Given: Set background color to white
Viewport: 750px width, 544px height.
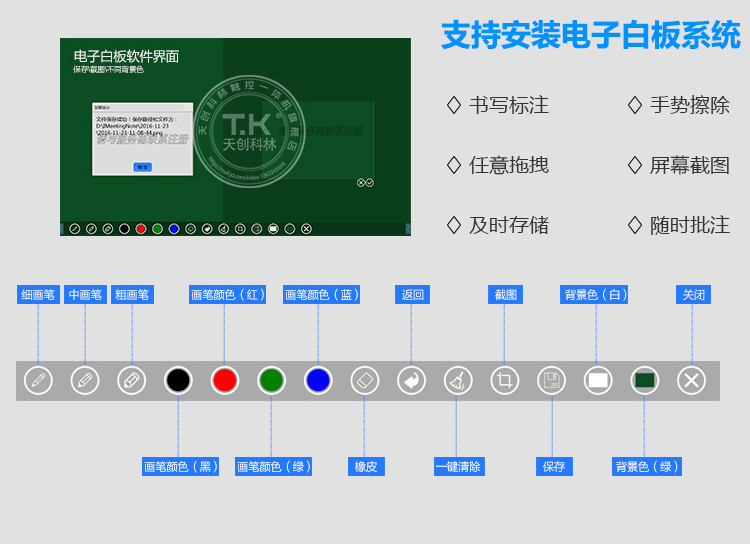Looking at the screenshot, I should (598, 380).
